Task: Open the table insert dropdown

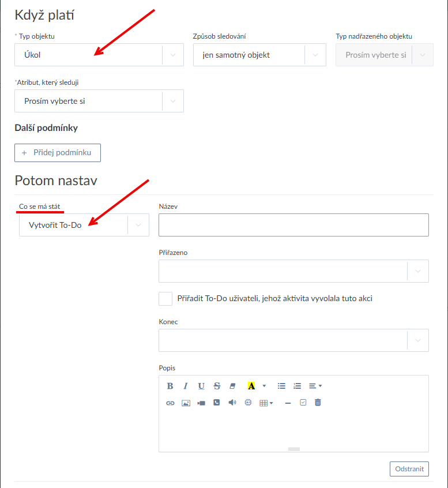Action: [266, 403]
